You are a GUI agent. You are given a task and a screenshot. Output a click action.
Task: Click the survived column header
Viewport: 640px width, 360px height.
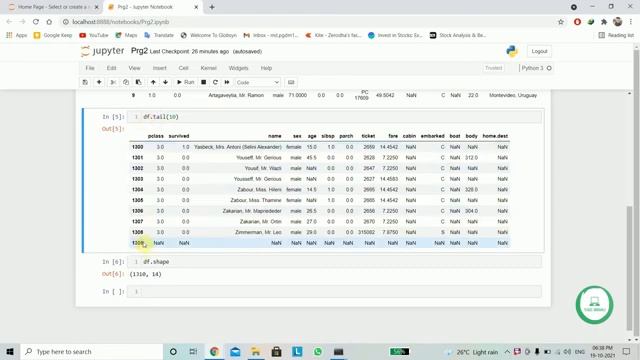pos(179,136)
